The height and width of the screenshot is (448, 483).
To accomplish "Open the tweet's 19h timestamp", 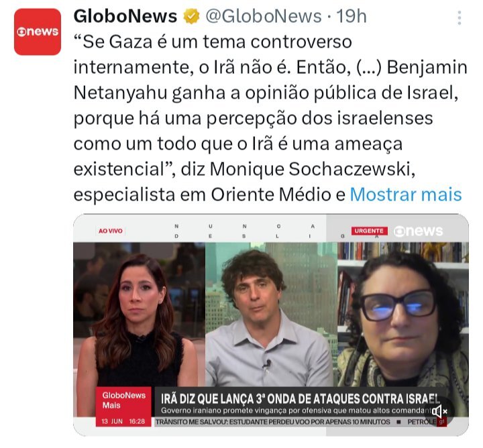I will pyautogui.click(x=351, y=16).
